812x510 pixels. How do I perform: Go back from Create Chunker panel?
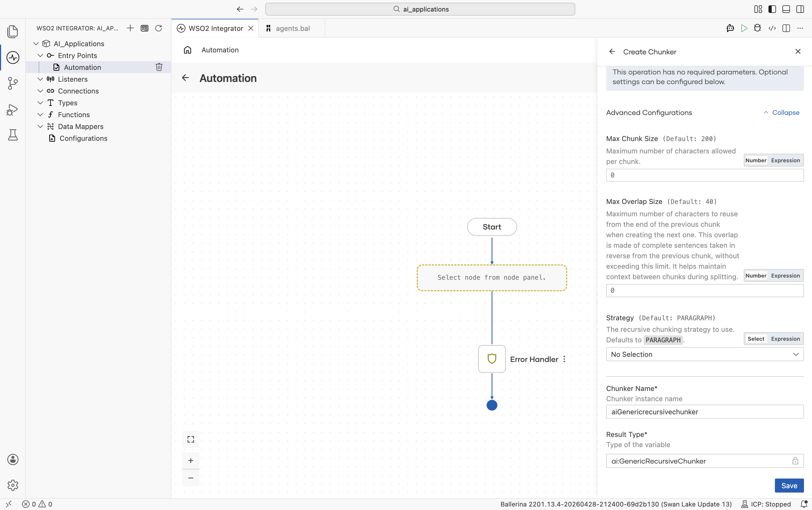point(612,52)
